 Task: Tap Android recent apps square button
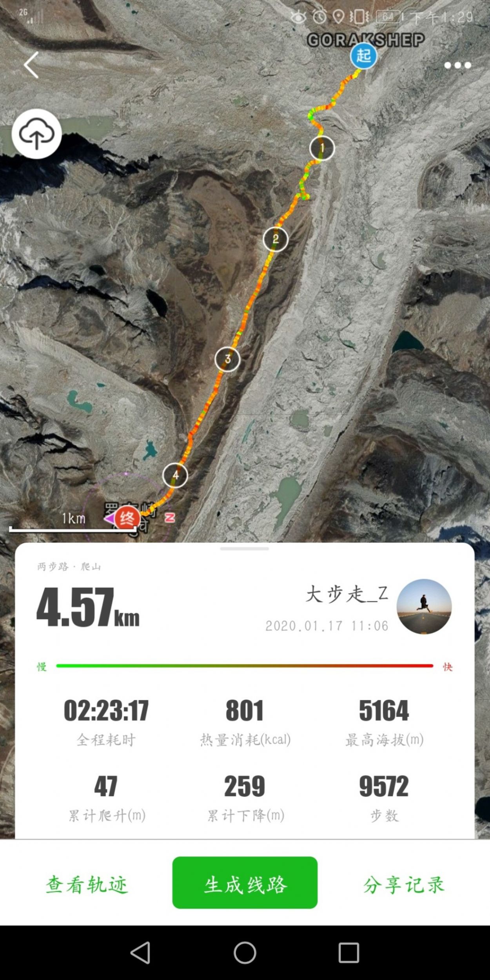[x=349, y=953]
